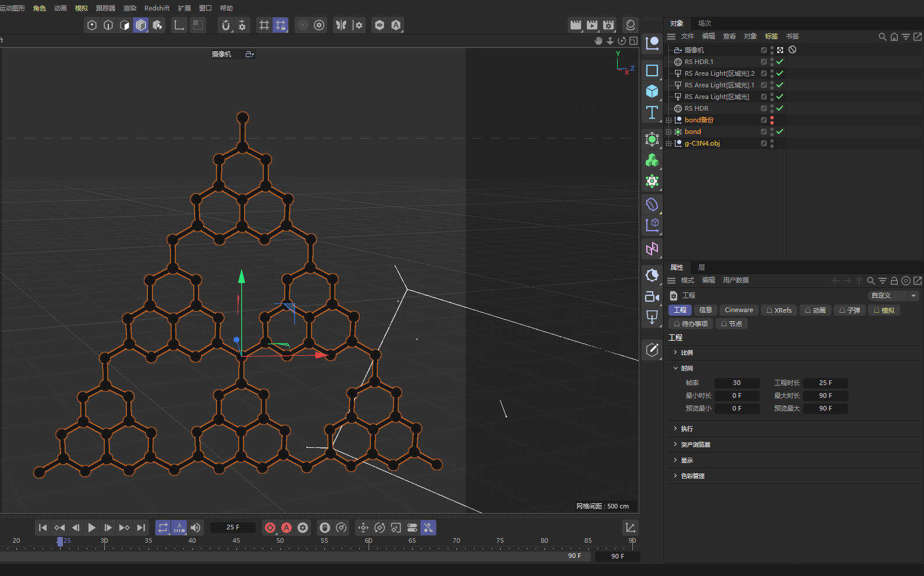Expand the 资产浏览器 section
The height and width of the screenshot is (576, 924).
675,444
